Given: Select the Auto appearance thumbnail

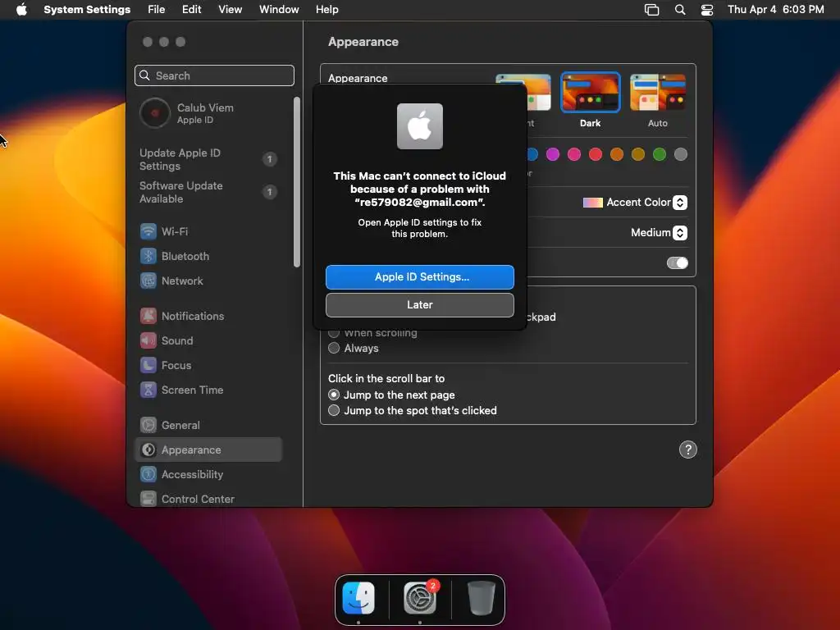Looking at the screenshot, I should (x=658, y=92).
